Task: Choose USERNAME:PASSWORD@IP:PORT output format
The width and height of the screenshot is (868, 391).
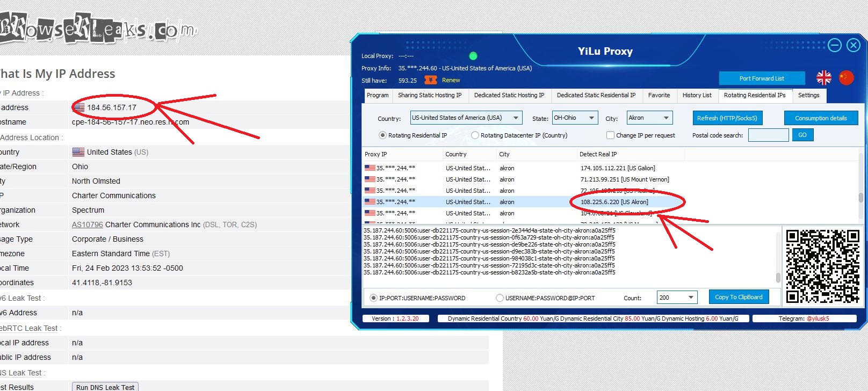Action: pyautogui.click(x=546, y=298)
